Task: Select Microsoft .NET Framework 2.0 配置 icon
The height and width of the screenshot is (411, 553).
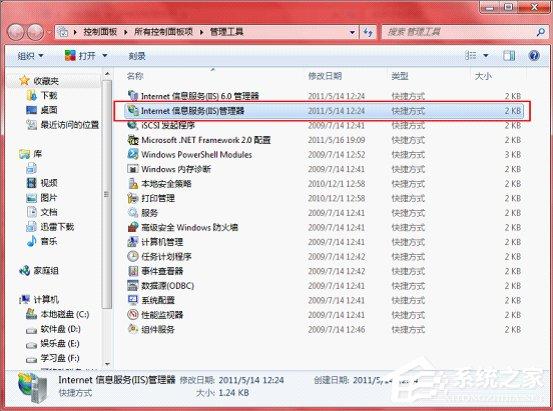Action: [133, 140]
